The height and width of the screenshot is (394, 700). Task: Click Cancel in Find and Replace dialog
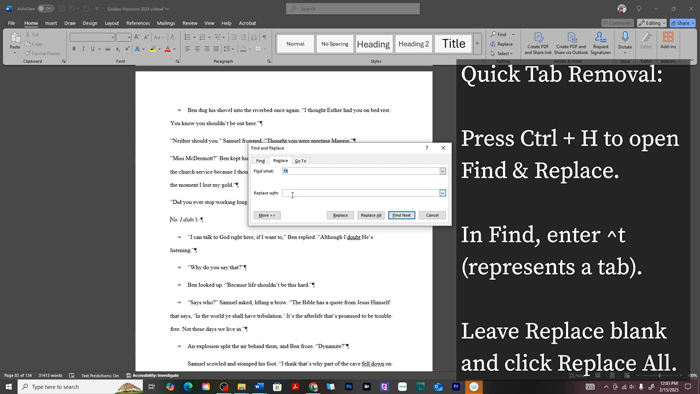click(x=432, y=215)
